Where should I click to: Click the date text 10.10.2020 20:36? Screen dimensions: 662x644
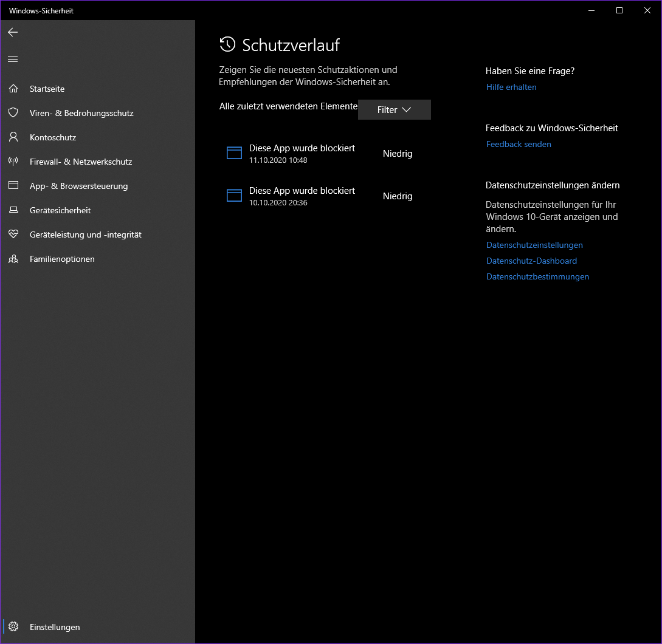(278, 203)
